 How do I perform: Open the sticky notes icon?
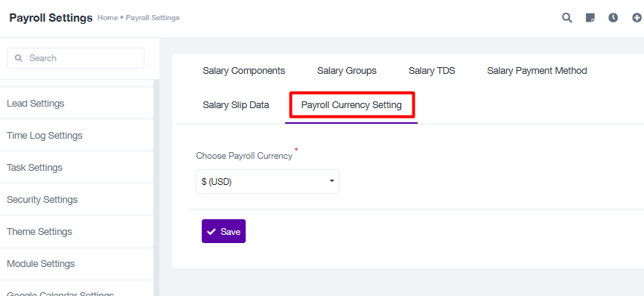coord(590,18)
